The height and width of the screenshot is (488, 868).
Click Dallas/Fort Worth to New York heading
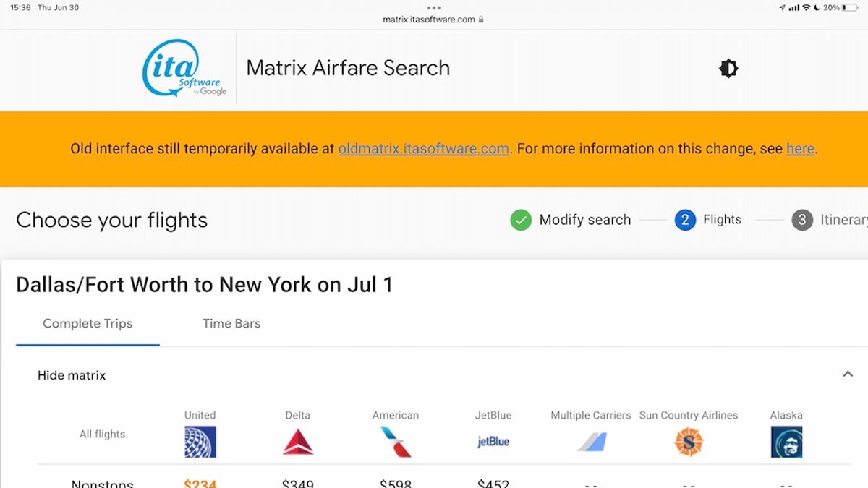pyautogui.click(x=205, y=284)
